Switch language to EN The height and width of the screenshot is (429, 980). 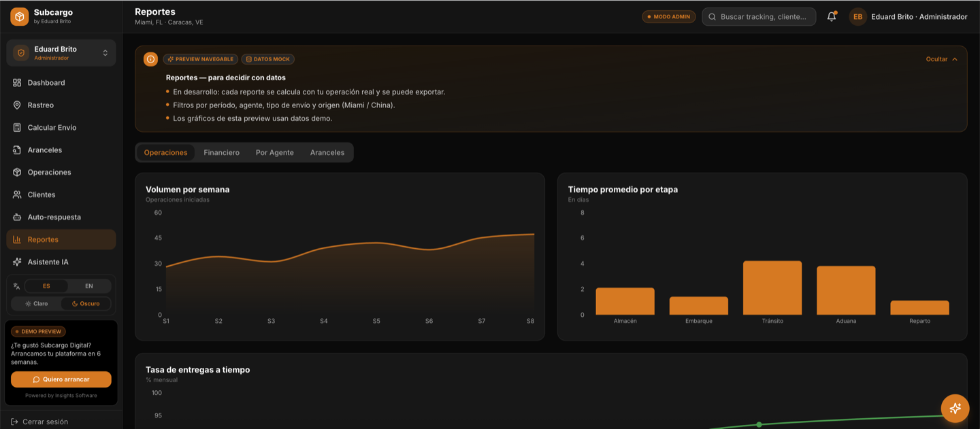coord(89,286)
